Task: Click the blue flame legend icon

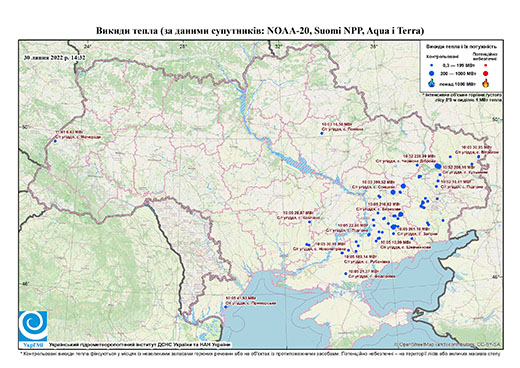Action: point(432,83)
